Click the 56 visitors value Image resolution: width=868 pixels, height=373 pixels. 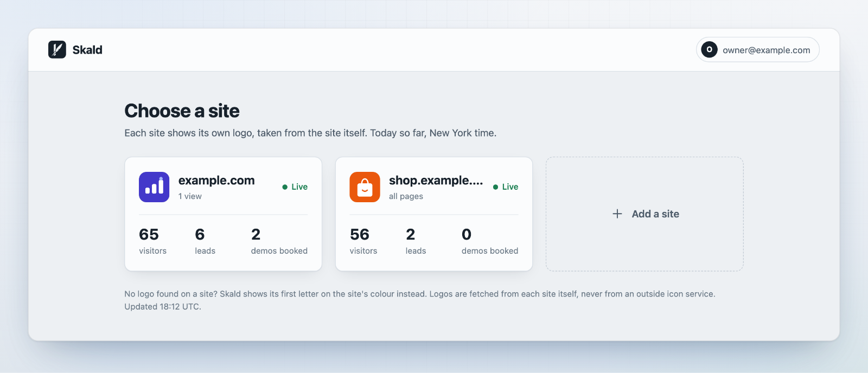(x=360, y=235)
